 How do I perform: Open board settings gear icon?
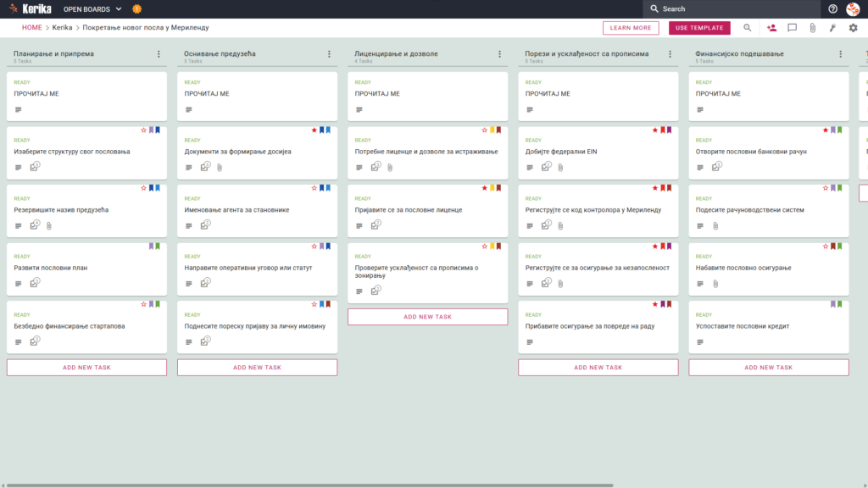[x=853, y=28]
